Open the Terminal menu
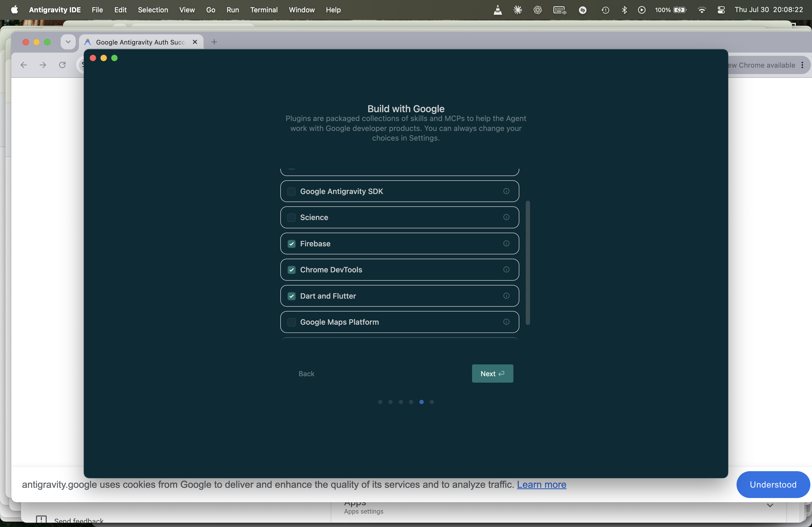The image size is (812, 527). tap(264, 10)
